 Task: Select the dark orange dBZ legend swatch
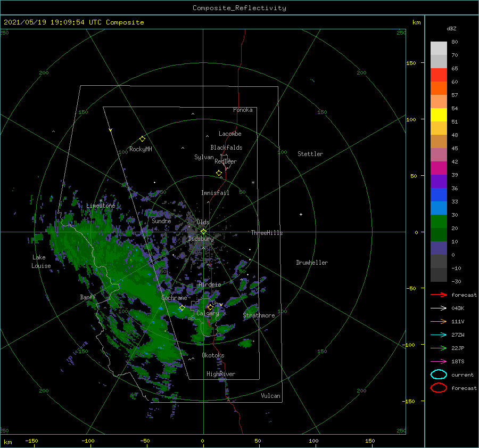pos(439,88)
